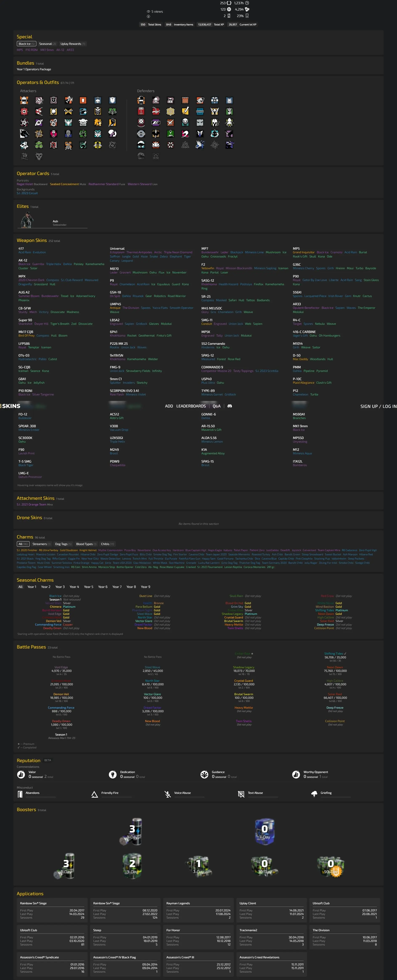
Task: Open the LEADERBOARDS menu item
Action: pos(191,406)
